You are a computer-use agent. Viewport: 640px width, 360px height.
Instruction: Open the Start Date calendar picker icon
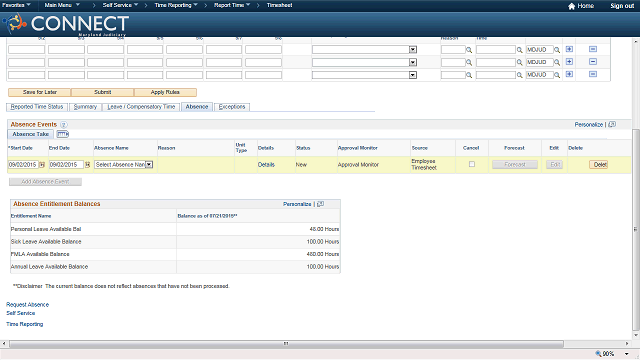42,165
